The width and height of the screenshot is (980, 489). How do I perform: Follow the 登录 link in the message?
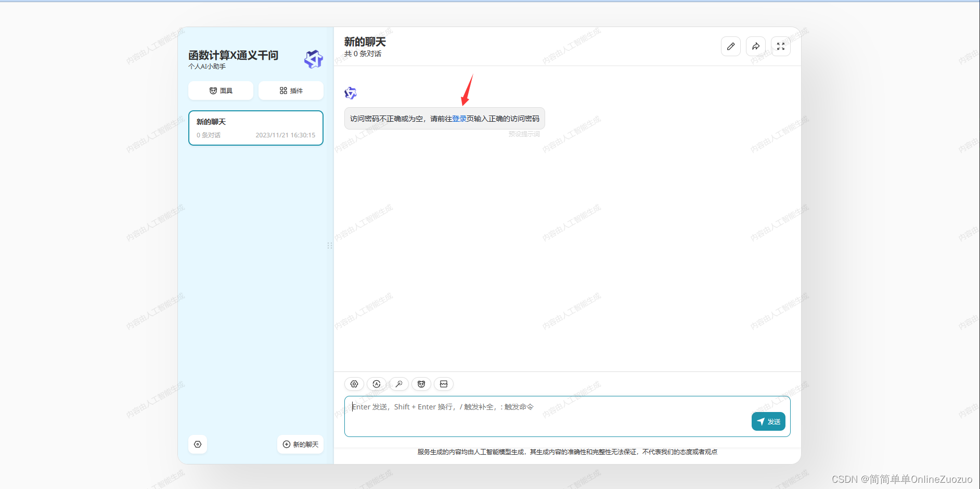[459, 119]
